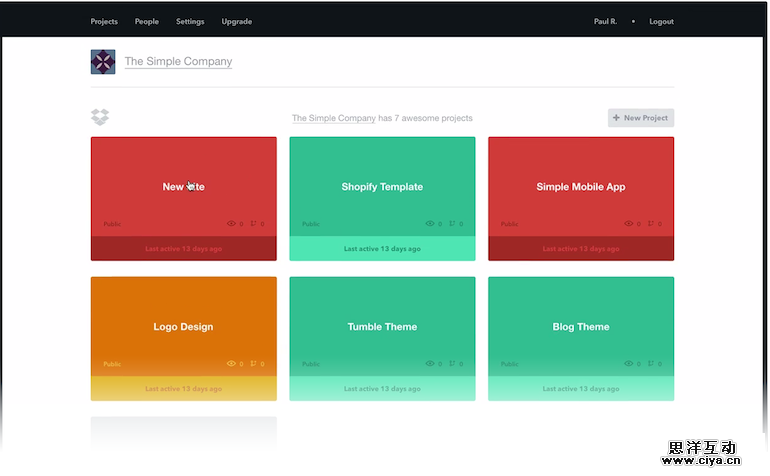Go to the People section

pyautogui.click(x=147, y=21)
